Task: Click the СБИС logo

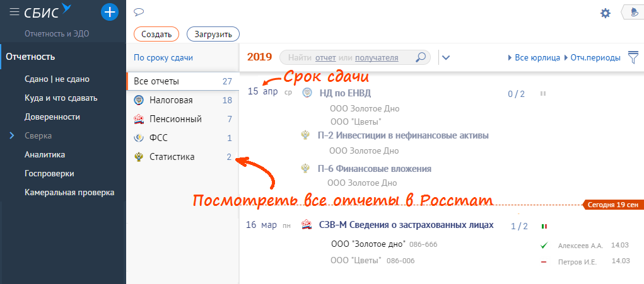Action: (x=48, y=11)
